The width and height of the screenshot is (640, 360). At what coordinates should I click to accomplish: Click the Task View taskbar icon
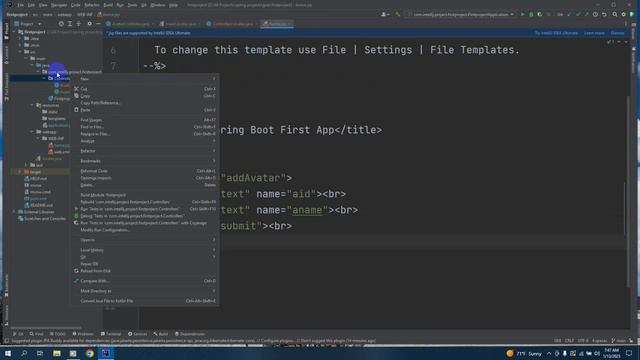pyautogui.click(x=40, y=353)
